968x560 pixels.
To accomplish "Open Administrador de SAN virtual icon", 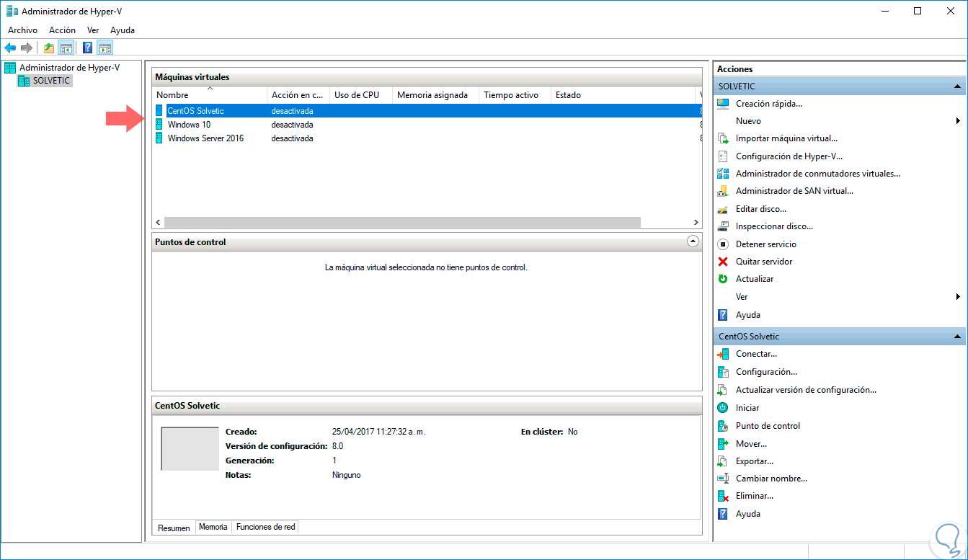I will pyautogui.click(x=723, y=191).
